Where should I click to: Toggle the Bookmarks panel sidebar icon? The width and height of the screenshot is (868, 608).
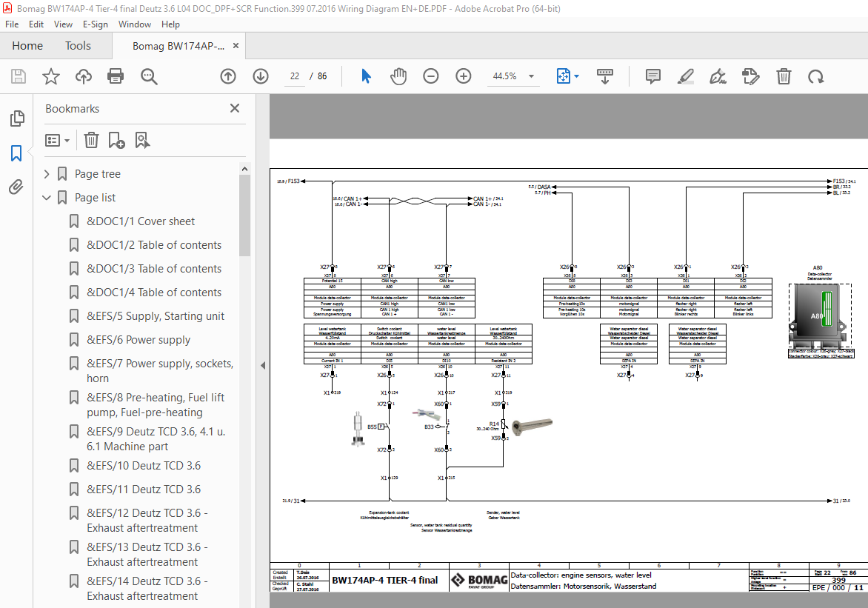16,153
